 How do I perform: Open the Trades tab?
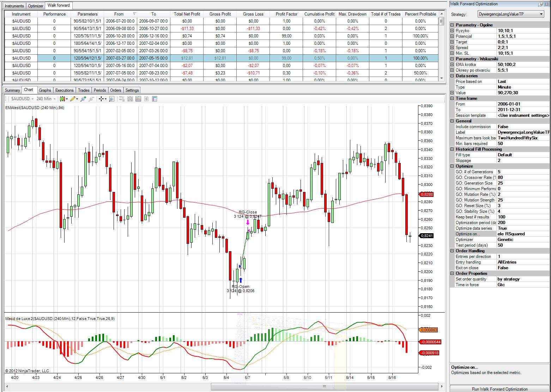84,90
